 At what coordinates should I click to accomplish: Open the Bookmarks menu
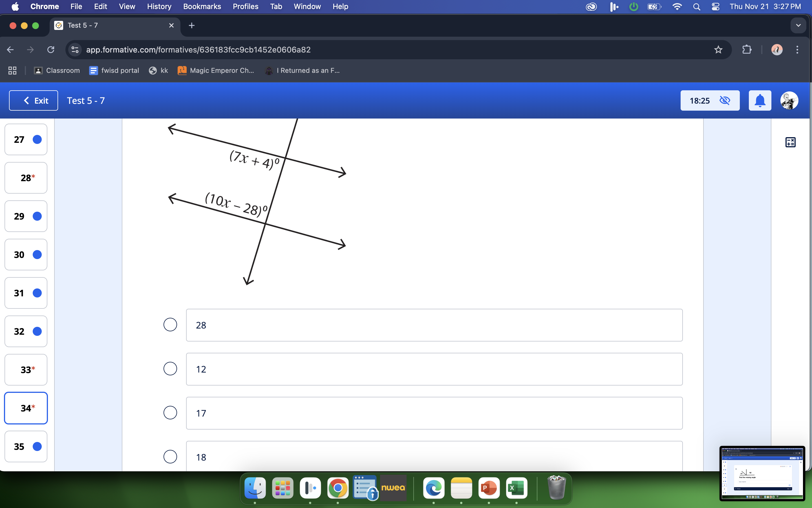pos(202,6)
